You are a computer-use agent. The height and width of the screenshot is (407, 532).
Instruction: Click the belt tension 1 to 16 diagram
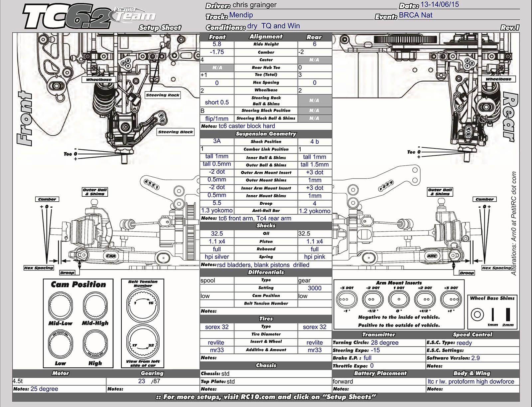pyautogui.click(x=143, y=305)
